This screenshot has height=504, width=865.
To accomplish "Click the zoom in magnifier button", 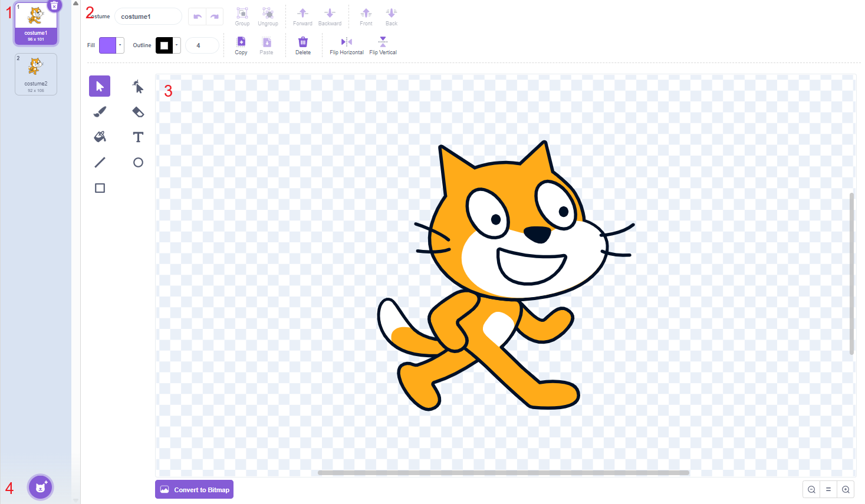I will click(846, 489).
